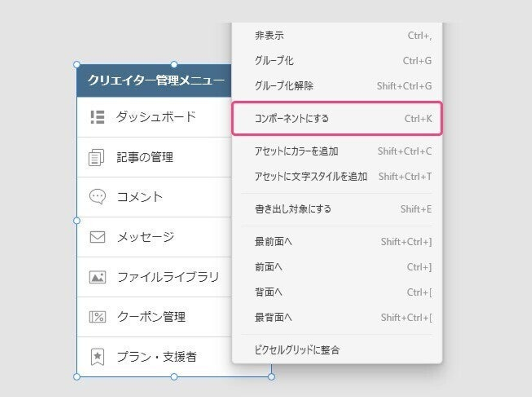Click the bottom-right selection handle
Screen dimensions: 532x397
[271, 377]
